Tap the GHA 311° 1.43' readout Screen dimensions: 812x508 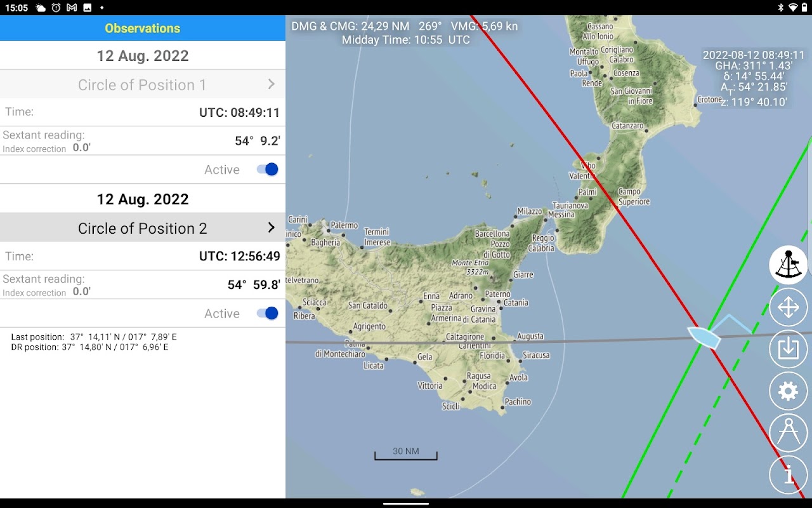click(754, 66)
